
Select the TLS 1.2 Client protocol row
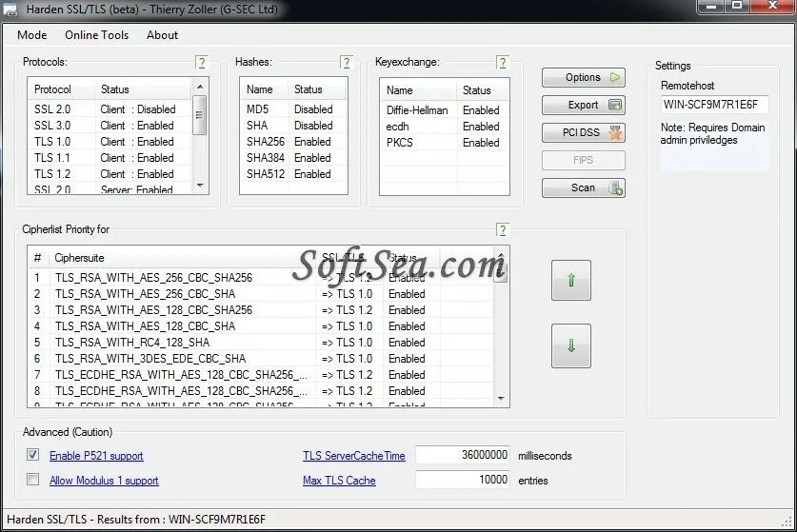[x=110, y=174]
